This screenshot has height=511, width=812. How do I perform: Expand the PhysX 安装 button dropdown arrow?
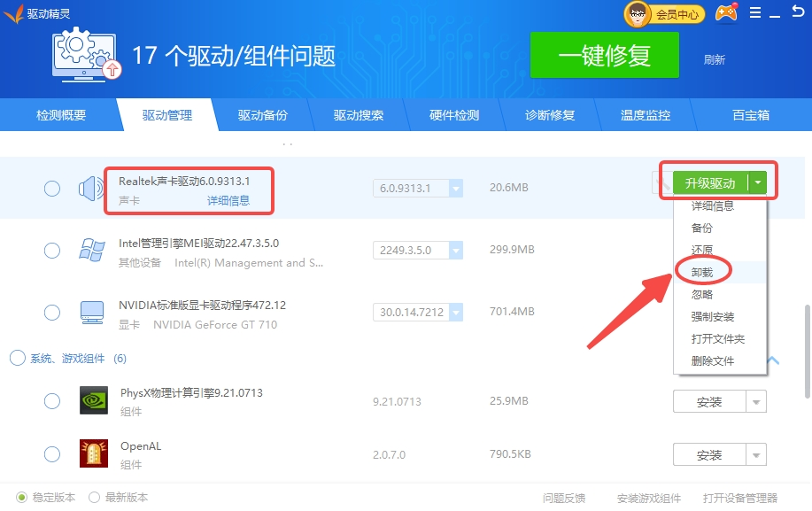coord(756,402)
